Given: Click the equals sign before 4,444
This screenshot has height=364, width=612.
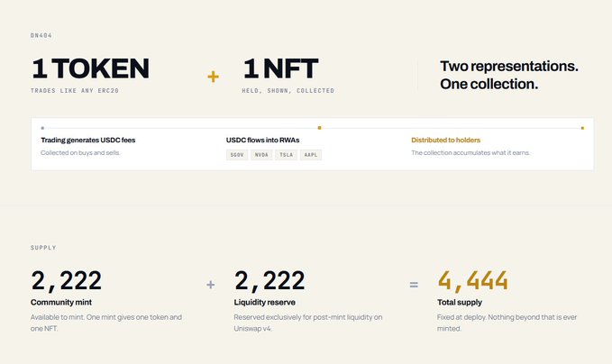Looking at the screenshot, I should pos(414,285).
